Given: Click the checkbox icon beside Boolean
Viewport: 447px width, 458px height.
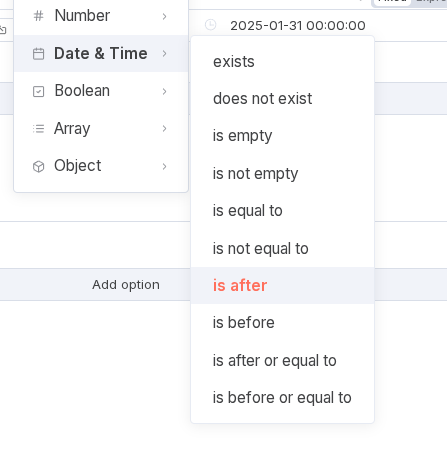Looking at the screenshot, I should coord(38,91).
